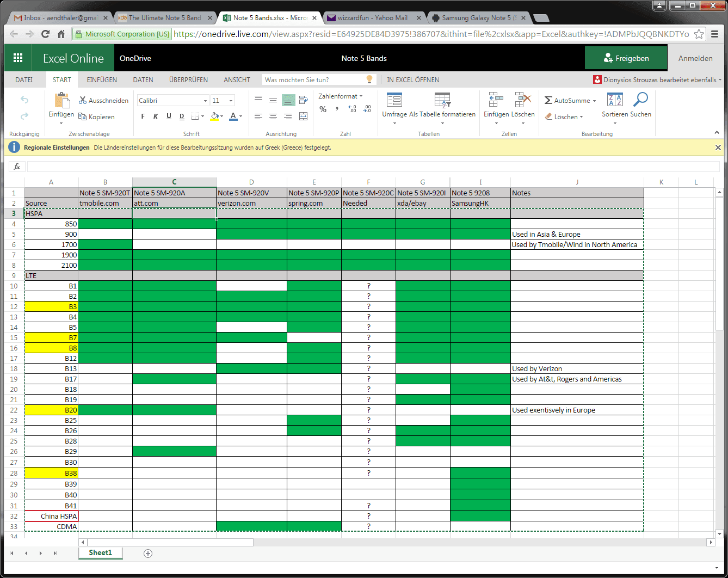Image resolution: width=728 pixels, height=578 pixels.
Task: Toggle wrap text icon
Action: pyautogui.click(x=304, y=100)
